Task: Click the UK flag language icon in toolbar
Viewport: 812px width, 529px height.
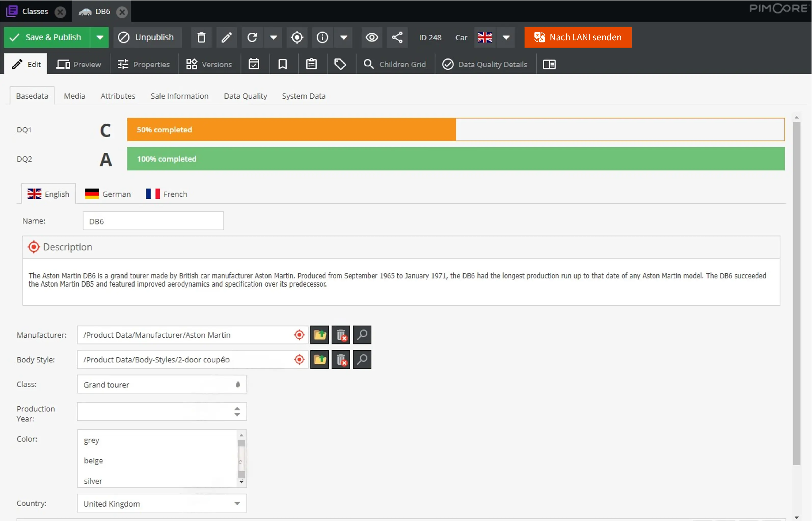Action: click(x=485, y=37)
